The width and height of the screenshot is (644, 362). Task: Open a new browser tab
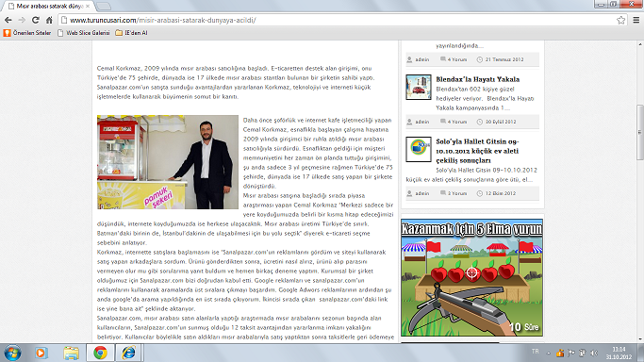(103, 7)
